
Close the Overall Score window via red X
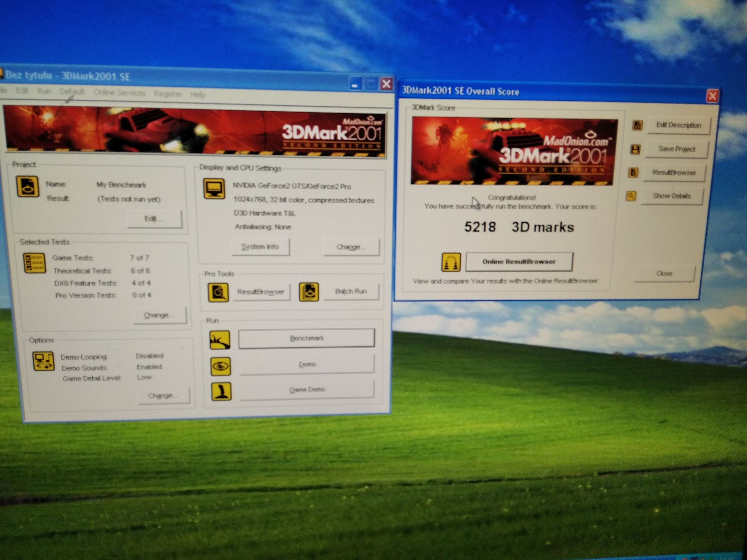(713, 96)
